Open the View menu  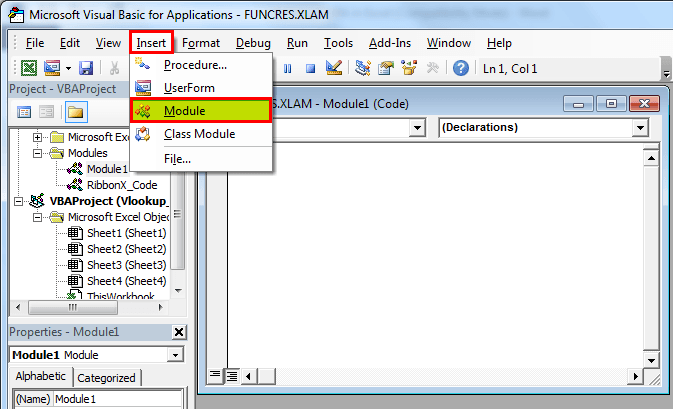(x=108, y=43)
